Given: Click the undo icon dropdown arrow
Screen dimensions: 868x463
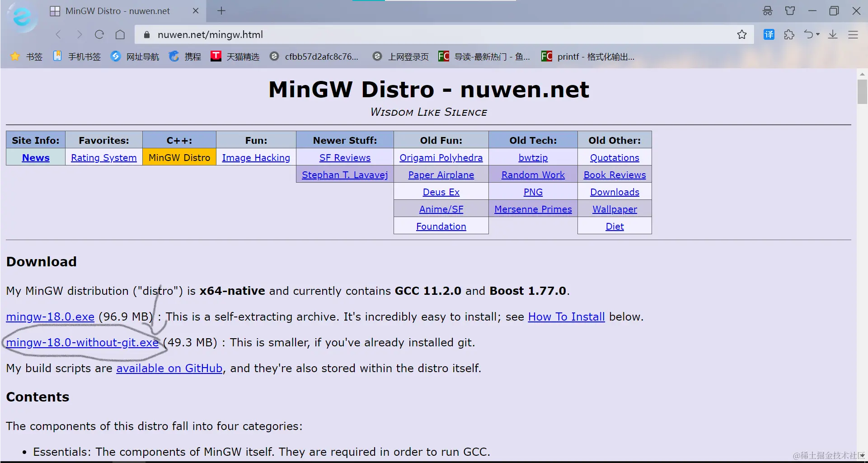Looking at the screenshot, I should click(818, 34).
